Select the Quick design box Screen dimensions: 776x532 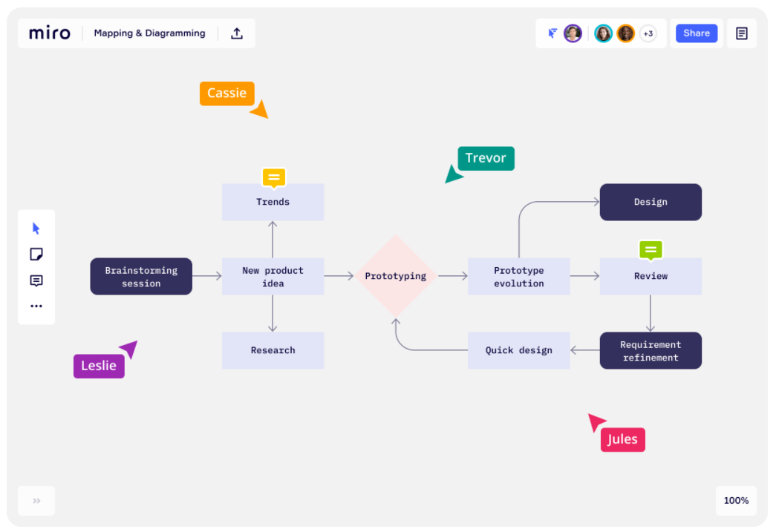pos(518,350)
